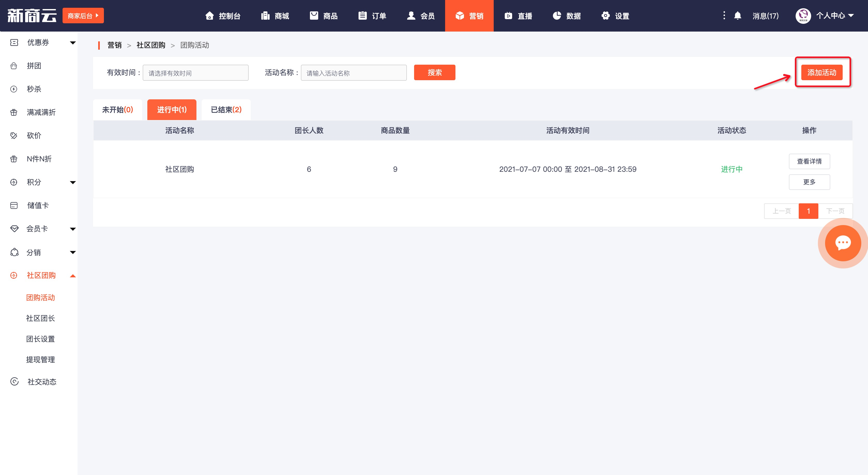The width and height of the screenshot is (868, 475).
Task: Click the building icon beside 商城
Action: click(x=265, y=16)
